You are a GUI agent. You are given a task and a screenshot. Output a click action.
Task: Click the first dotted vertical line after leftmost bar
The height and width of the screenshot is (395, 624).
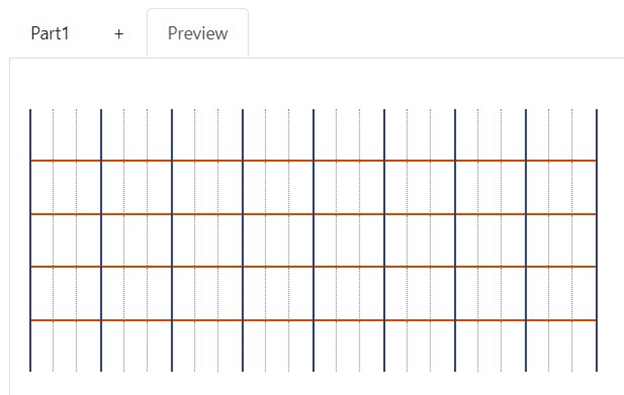click(x=53, y=240)
